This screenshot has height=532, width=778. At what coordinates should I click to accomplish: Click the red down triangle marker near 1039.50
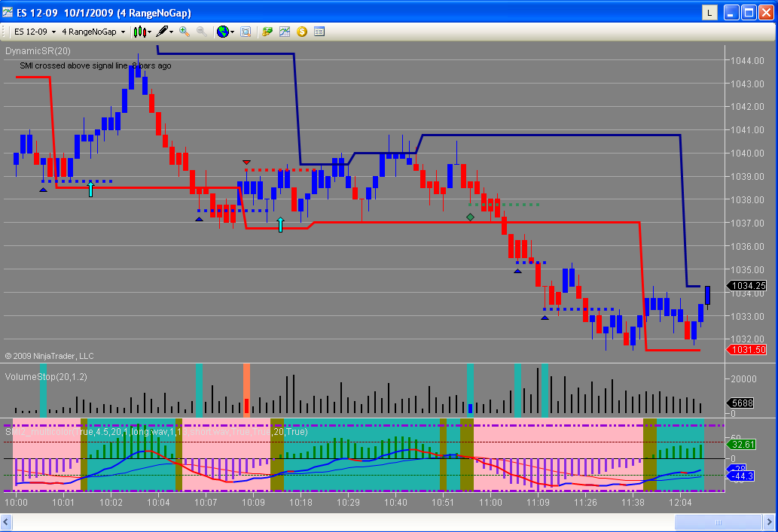(x=246, y=162)
